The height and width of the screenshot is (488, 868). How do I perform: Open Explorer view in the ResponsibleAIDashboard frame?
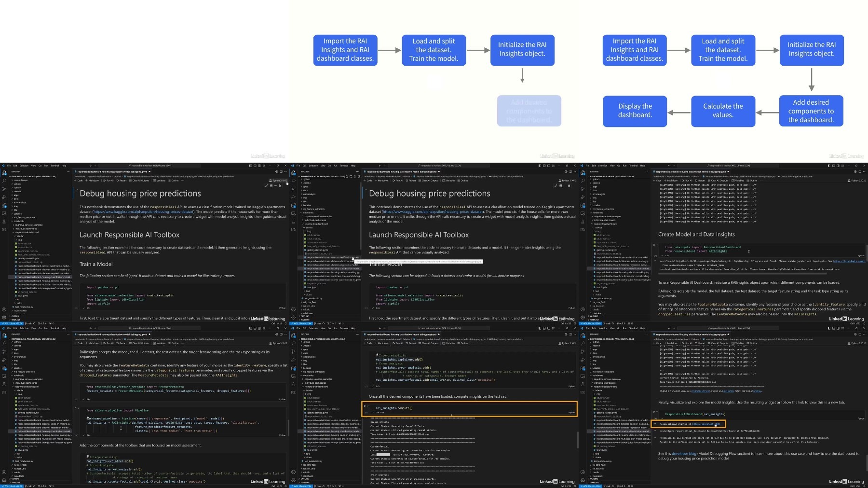(583, 335)
